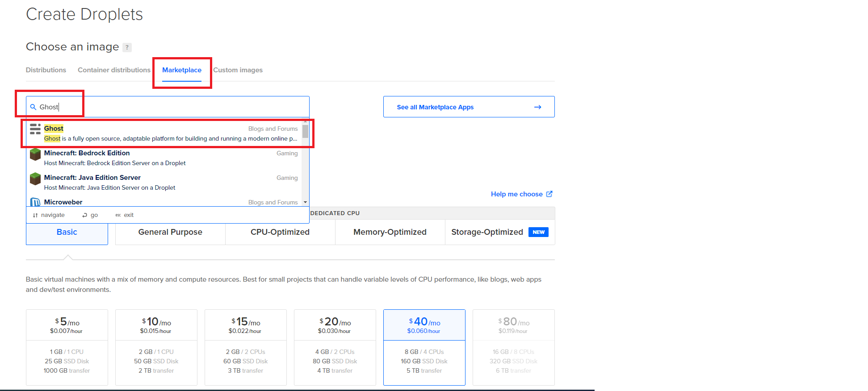Click the navigate hint in the search footer
The height and width of the screenshot is (391, 868).
(49, 215)
